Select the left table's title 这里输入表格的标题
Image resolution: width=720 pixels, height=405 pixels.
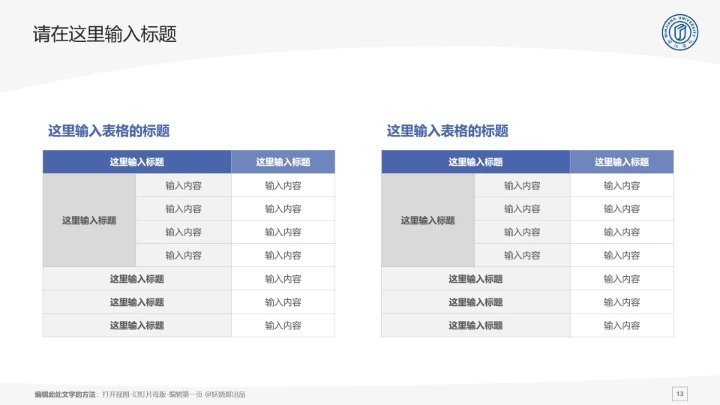[x=109, y=131]
